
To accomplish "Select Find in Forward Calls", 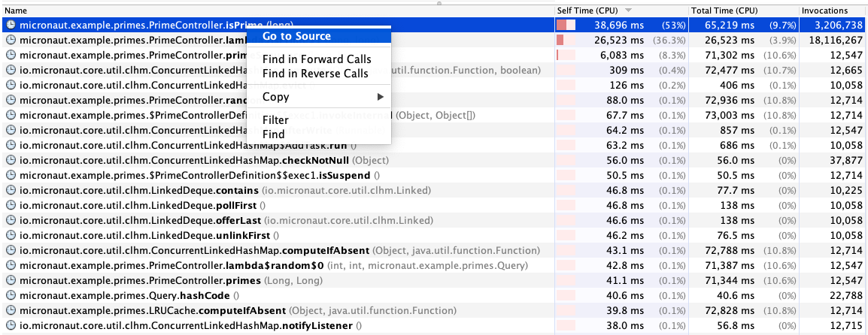I will click(x=316, y=59).
